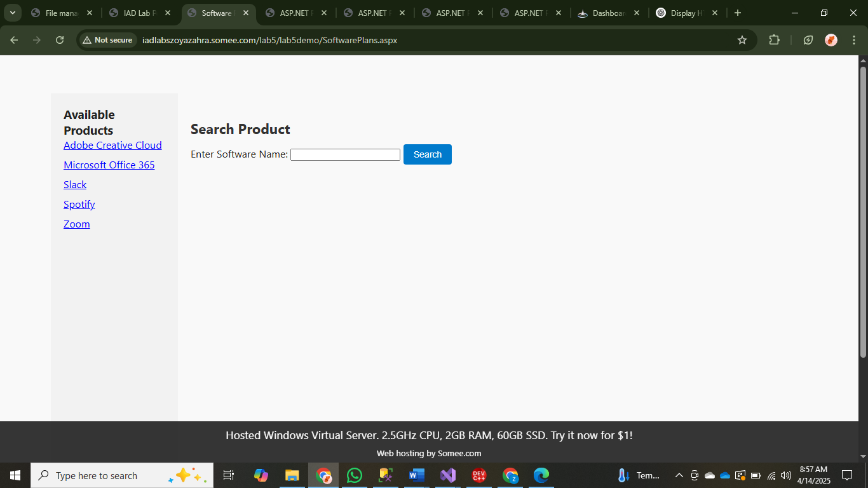
Task: Close the Dashboard tab
Action: tap(637, 13)
